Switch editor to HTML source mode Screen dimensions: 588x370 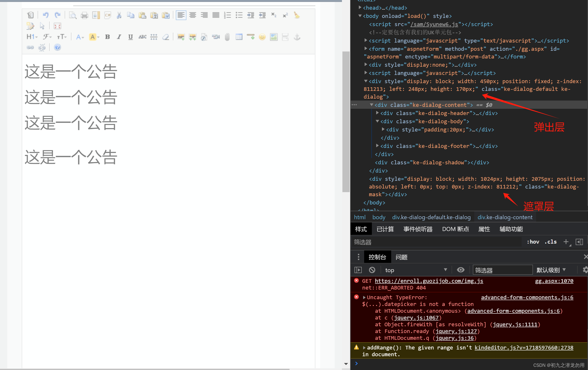click(x=30, y=15)
